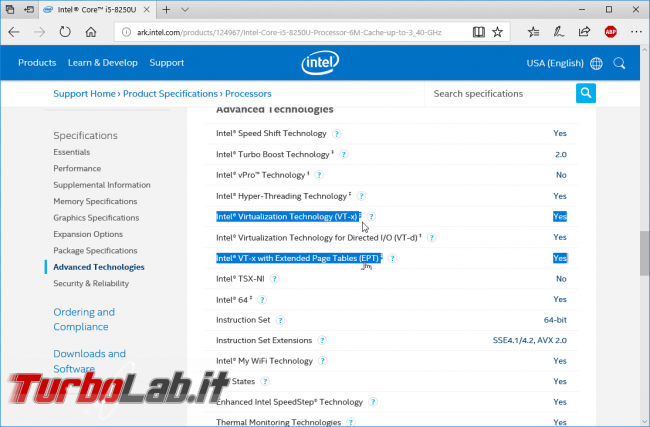Jump to Performance section
This screenshot has width=650, height=427.
[x=77, y=168]
